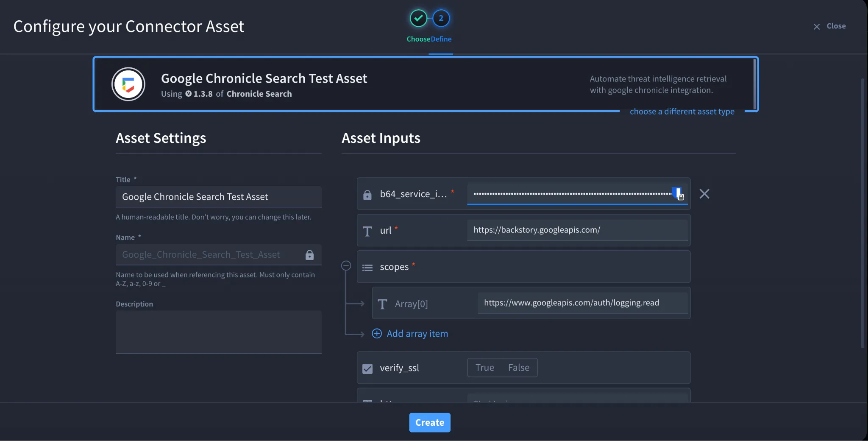Screen dimensions: 868x441
Task: Set verify_ssl to True
Action: pos(485,368)
